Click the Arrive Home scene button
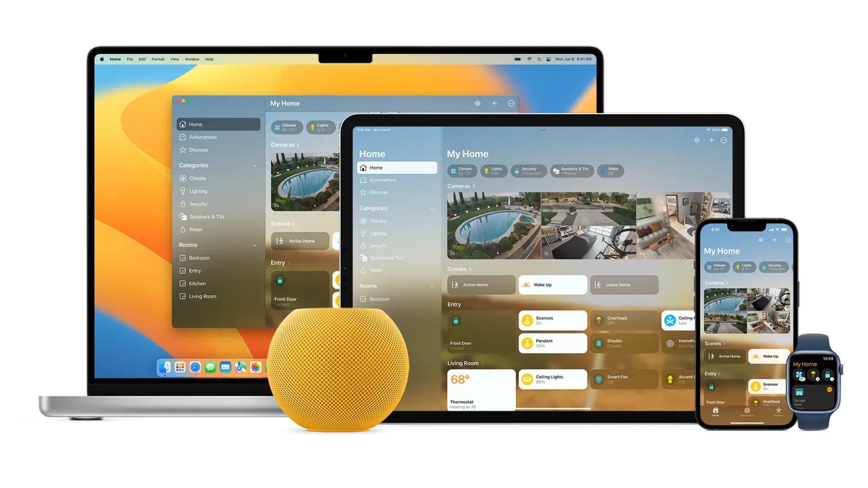The height and width of the screenshot is (488, 868). coord(480,285)
